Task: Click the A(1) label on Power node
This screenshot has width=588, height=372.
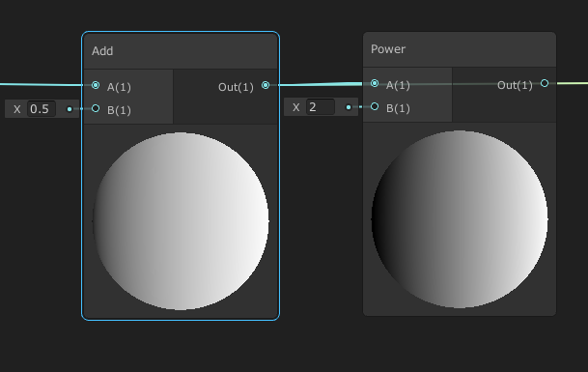Action: coord(398,85)
